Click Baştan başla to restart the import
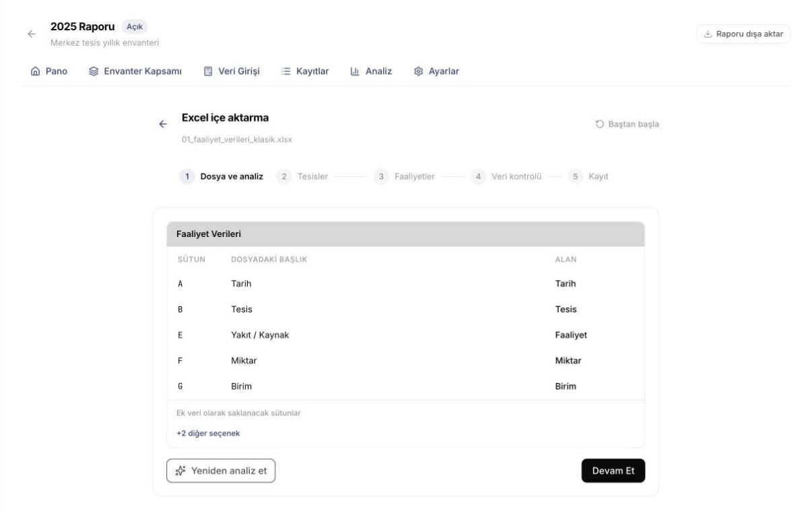 pos(628,125)
